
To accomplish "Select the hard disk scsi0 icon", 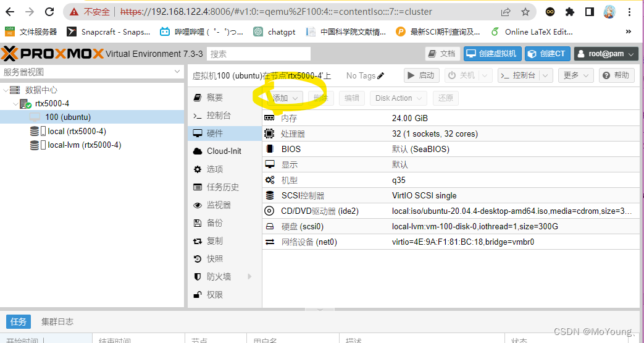I will tap(269, 227).
